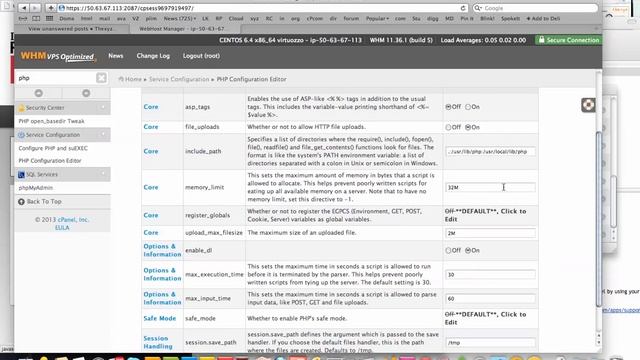Screen dimensions: 640x360
Task: Open PHP open_basedir Tweak link
Action: click(51, 121)
